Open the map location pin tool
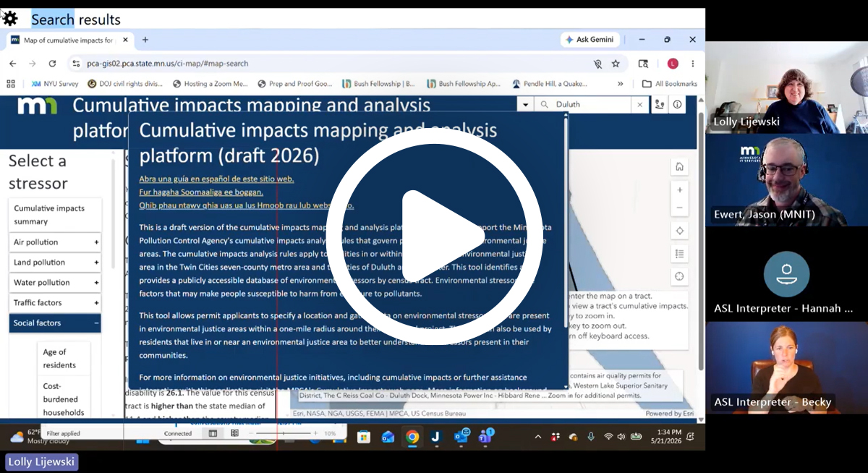 pyautogui.click(x=659, y=104)
